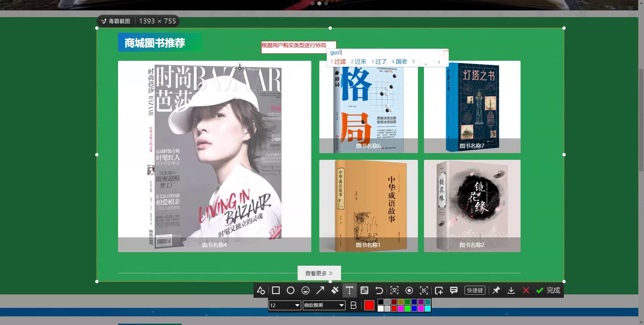Open book card 图书名称1

[x=368, y=206]
